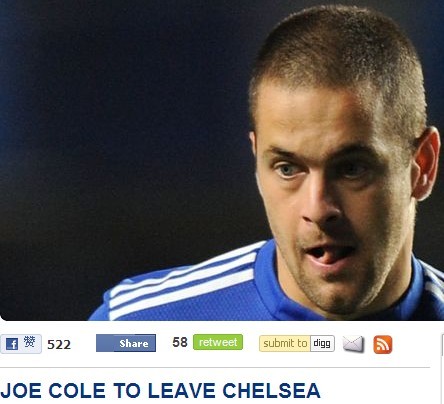Open the Joe Cole to Leave Chelsea headline
Screen dimensions: 444x404
(161, 390)
